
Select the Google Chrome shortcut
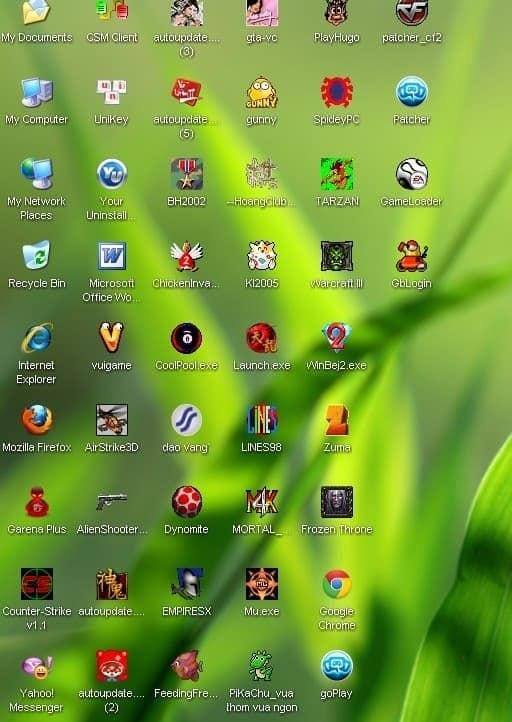337,584
